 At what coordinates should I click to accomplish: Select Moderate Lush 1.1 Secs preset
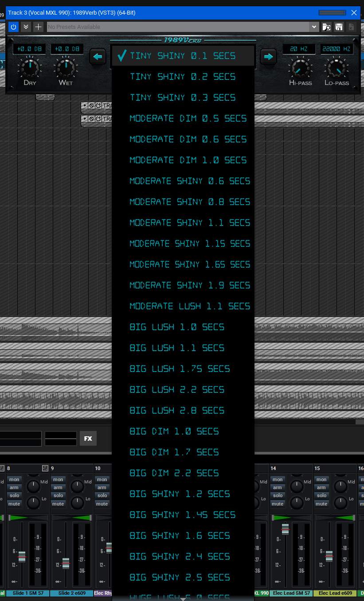coord(183,306)
